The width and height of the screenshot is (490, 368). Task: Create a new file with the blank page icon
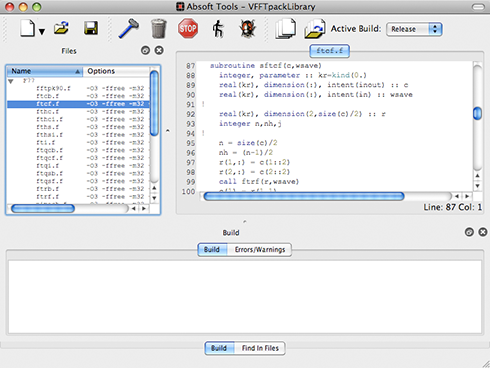tap(27, 28)
